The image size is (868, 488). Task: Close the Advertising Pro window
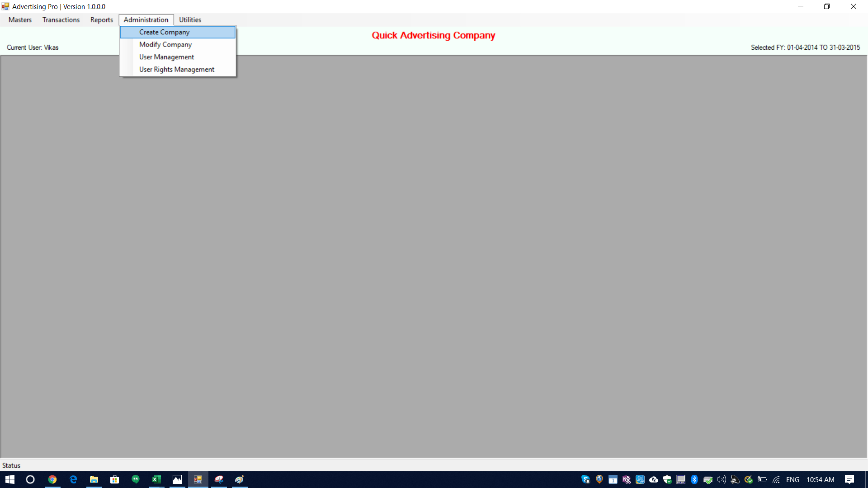(x=854, y=6)
